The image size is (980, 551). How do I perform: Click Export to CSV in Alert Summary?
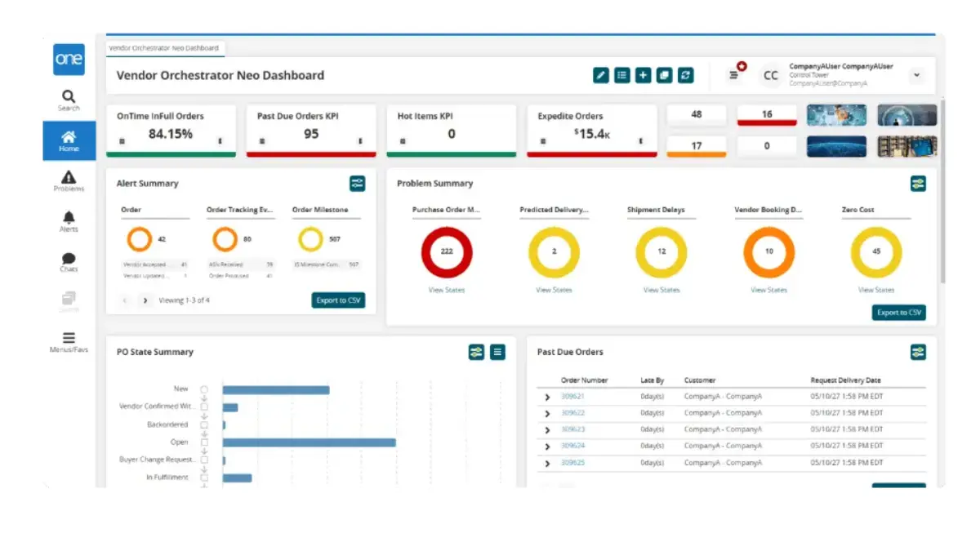click(x=338, y=300)
